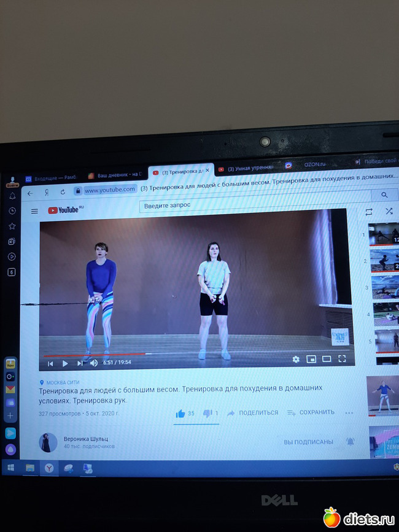Enter fullscreen video mode
The height and width of the screenshot is (532, 399).
pyautogui.click(x=343, y=358)
